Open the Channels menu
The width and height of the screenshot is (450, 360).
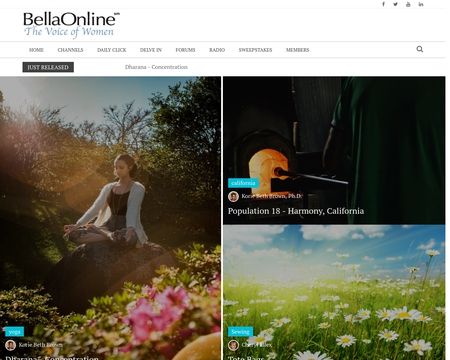(70, 50)
